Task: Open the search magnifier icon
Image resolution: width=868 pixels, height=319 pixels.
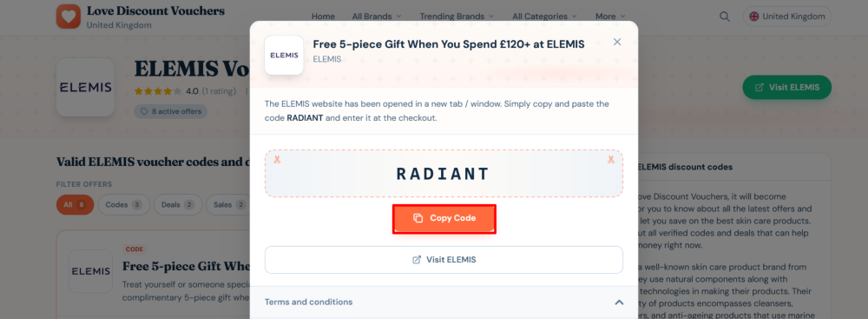Action: [x=725, y=17]
